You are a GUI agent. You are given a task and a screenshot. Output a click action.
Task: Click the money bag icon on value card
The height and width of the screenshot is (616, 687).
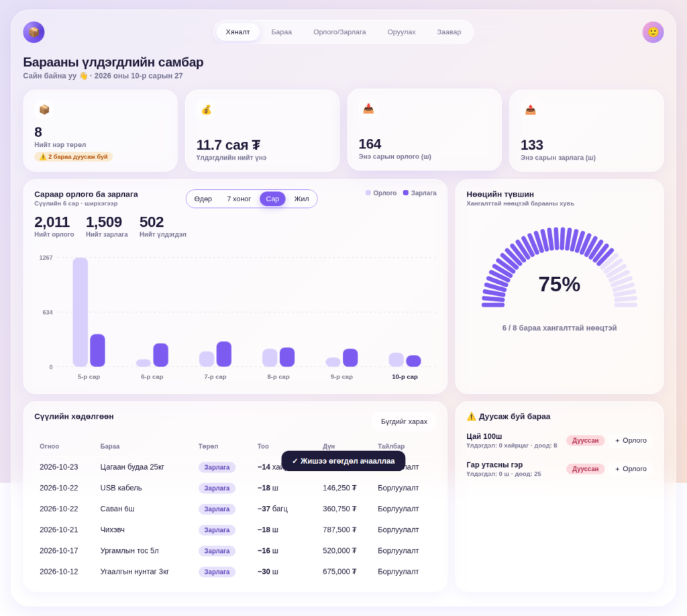pos(207,109)
